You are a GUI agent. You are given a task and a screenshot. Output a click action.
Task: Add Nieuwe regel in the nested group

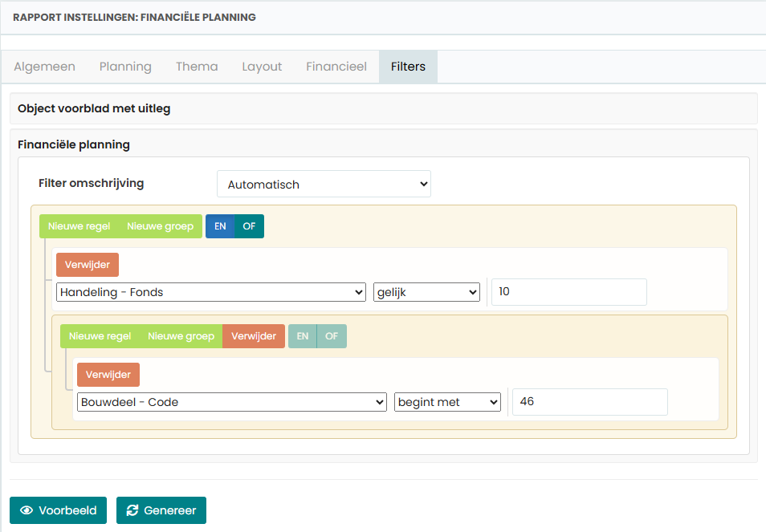(100, 336)
